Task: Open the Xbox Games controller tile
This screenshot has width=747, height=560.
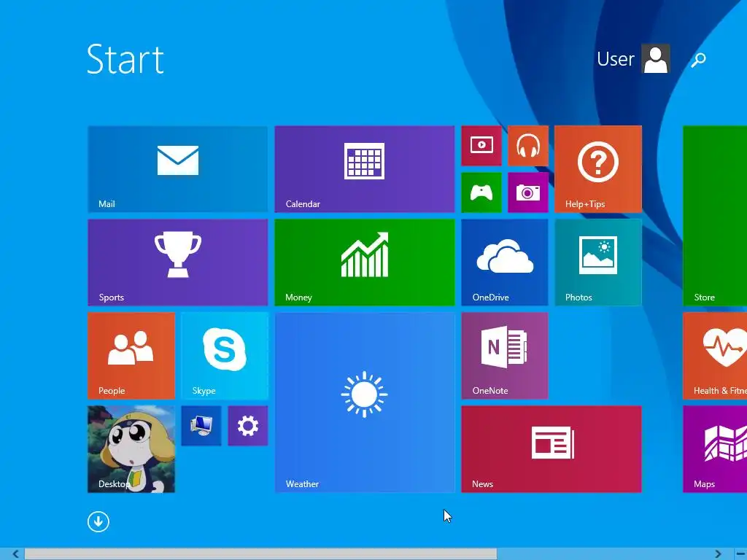Action: [481, 192]
